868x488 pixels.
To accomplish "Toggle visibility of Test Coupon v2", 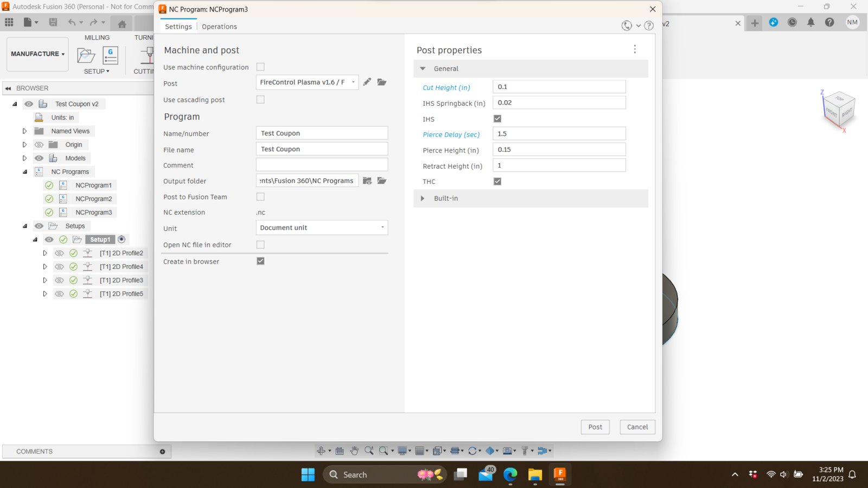I will click(x=29, y=104).
